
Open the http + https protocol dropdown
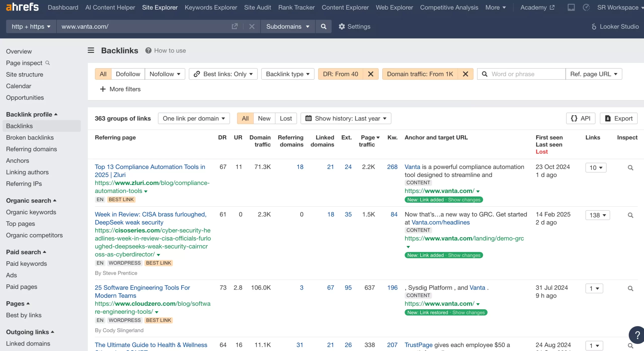31,26
